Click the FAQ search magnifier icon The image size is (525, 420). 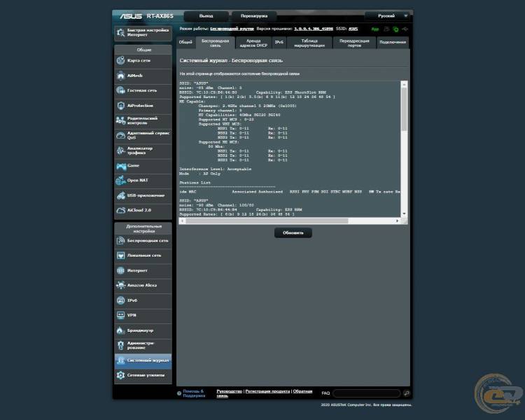click(407, 393)
